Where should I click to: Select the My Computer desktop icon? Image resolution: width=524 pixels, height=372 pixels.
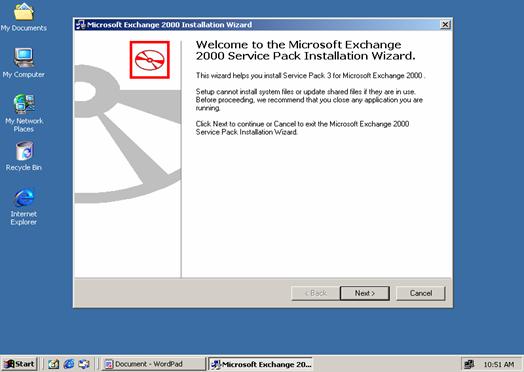pos(23,63)
